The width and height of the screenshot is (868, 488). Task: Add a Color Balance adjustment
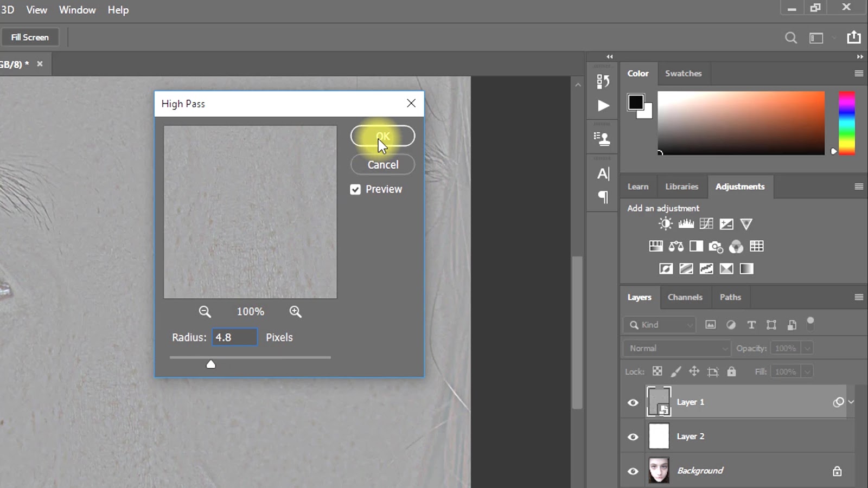pos(676,247)
